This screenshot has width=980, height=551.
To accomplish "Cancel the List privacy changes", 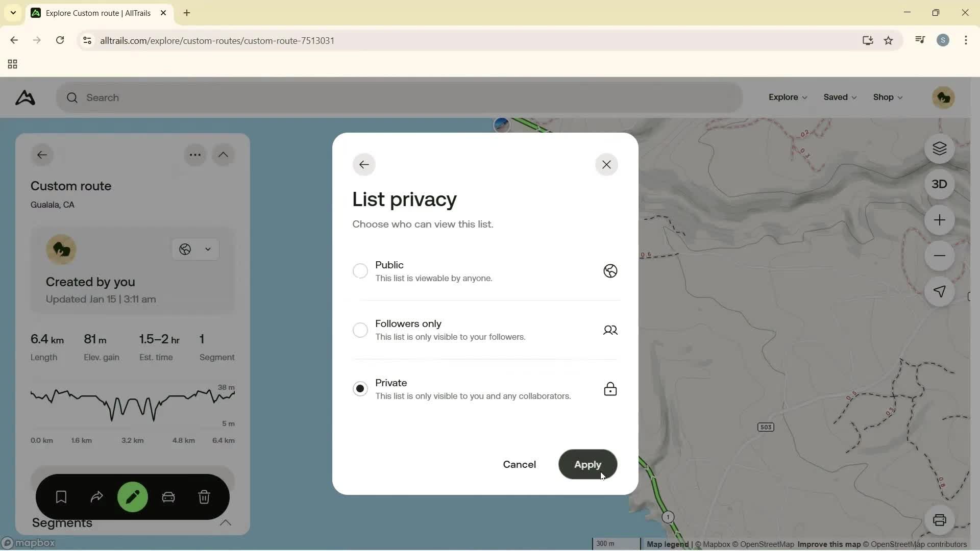I will (x=519, y=464).
